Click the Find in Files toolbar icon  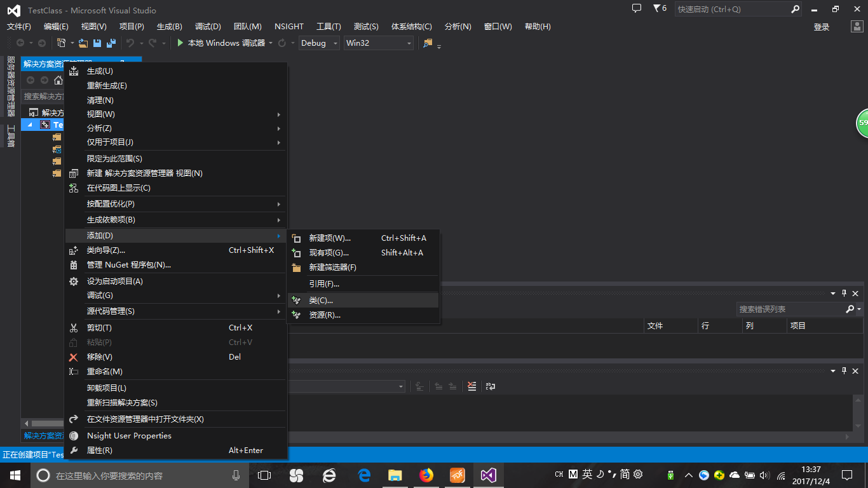(428, 43)
